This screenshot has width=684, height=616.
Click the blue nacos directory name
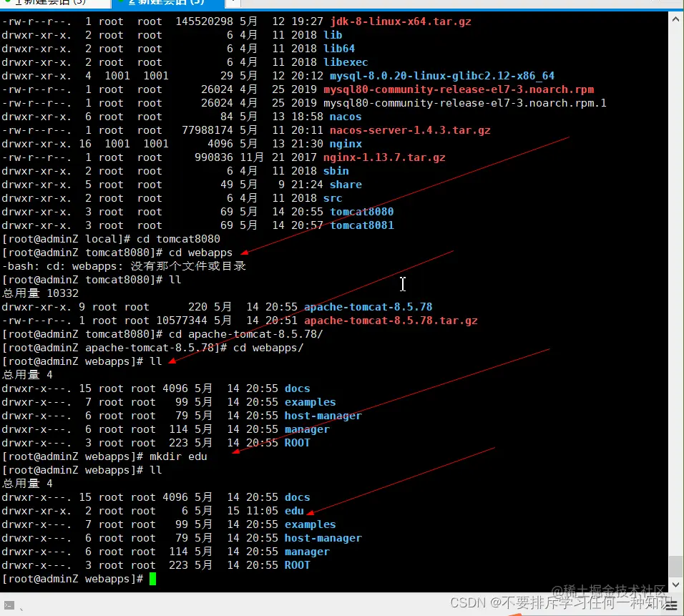pos(346,117)
